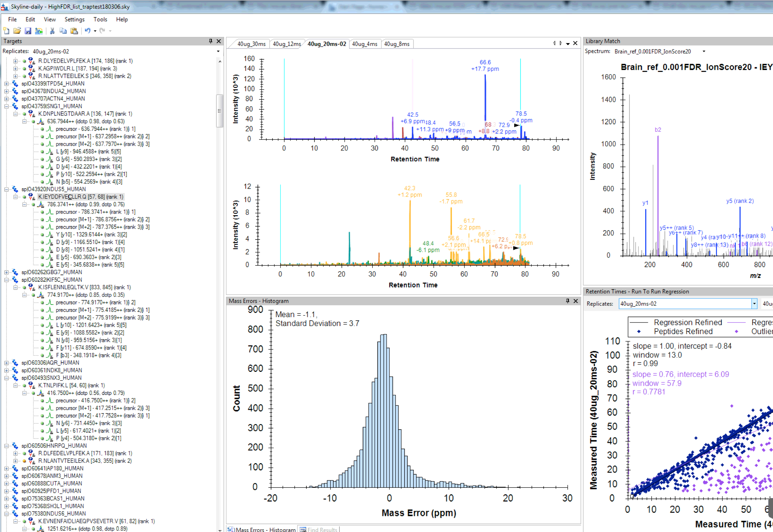Expand the sp|O43399|TPD54_HUMAN protein node
The width and height of the screenshot is (773, 532).
(x=7, y=84)
